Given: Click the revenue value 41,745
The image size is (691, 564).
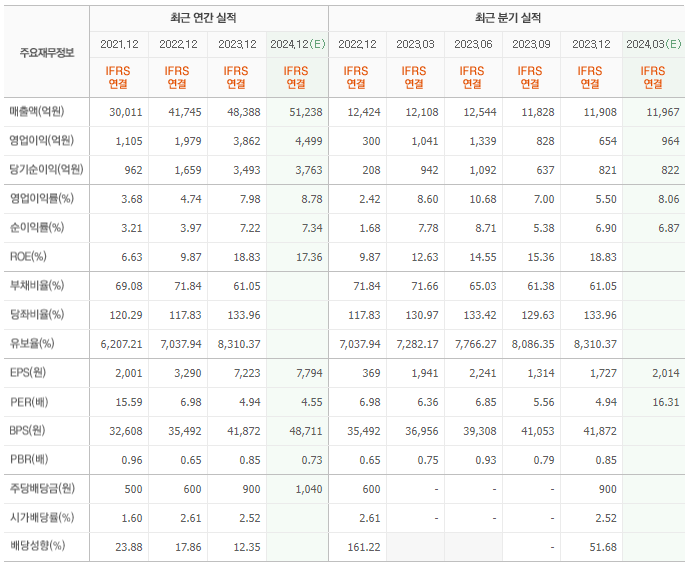Looking at the screenshot, I should (185, 112).
